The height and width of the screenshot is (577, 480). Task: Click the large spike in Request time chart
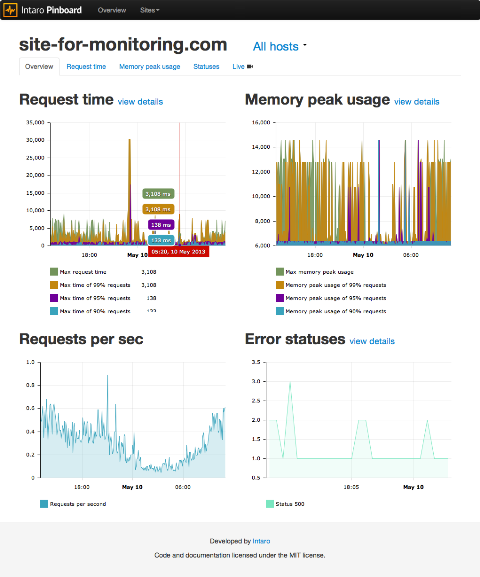[x=130, y=191]
